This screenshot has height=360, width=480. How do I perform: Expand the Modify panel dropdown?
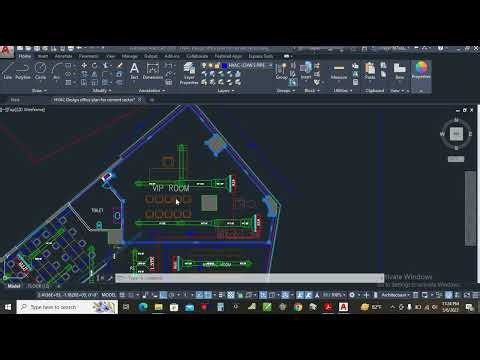tap(101, 90)
